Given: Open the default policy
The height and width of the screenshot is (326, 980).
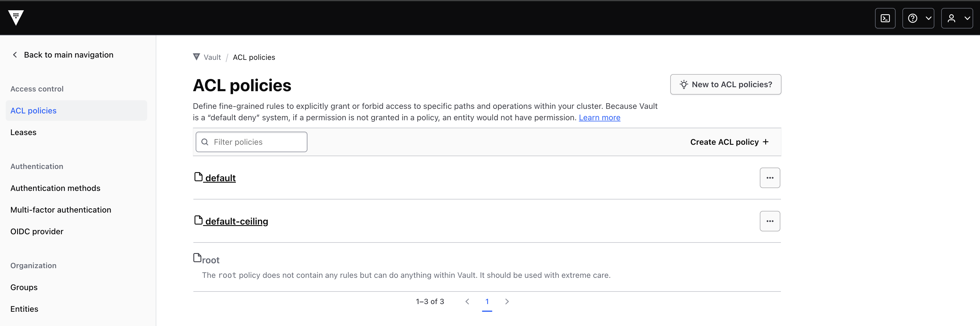Looking at the screenshot, I should (x=215, y=178).
